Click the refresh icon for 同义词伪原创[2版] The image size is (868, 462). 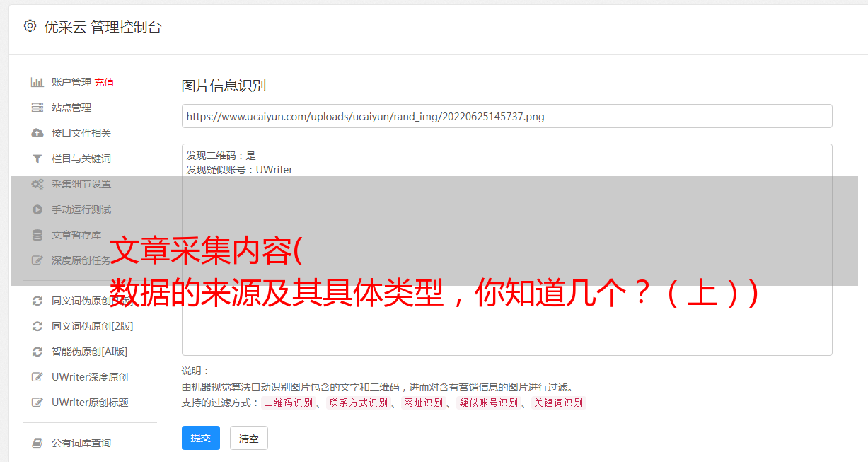point(37,326)
